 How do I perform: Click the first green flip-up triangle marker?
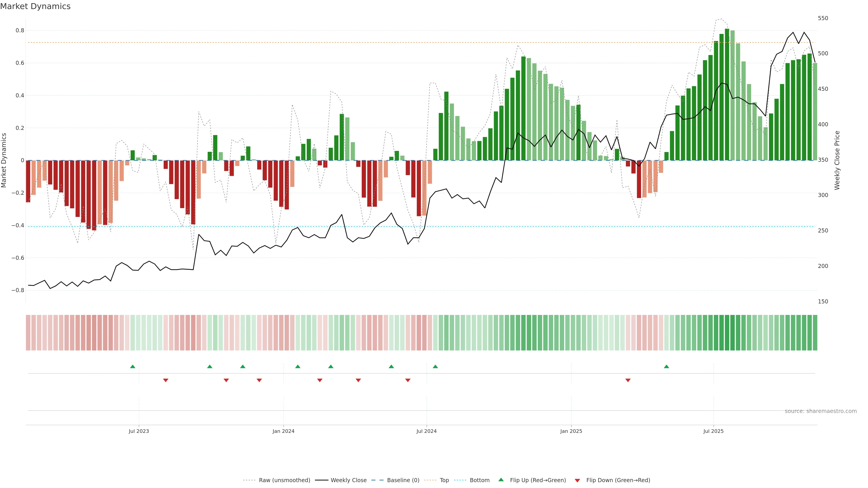click(133, 366)
